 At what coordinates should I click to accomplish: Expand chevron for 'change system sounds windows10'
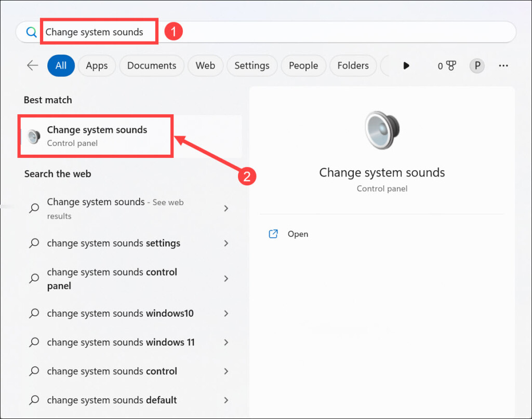click(x=226, y=314)
